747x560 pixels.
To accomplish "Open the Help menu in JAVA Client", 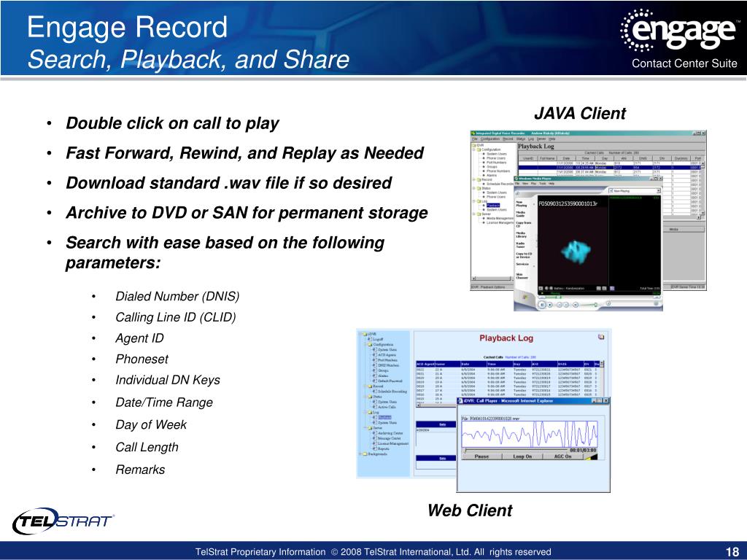I will click(554, 139).
